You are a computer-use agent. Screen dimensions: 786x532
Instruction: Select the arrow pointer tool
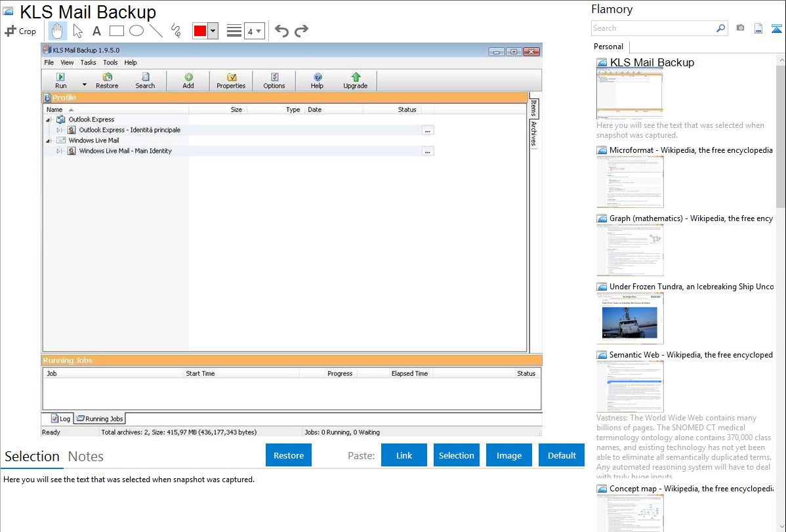pos(77,31)
